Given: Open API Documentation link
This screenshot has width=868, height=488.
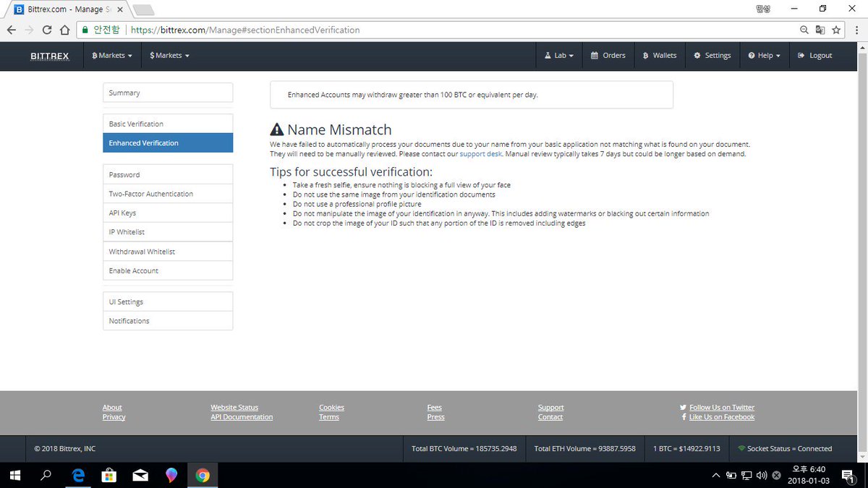Looking at the screenshot, I should [x=242, y=417].
